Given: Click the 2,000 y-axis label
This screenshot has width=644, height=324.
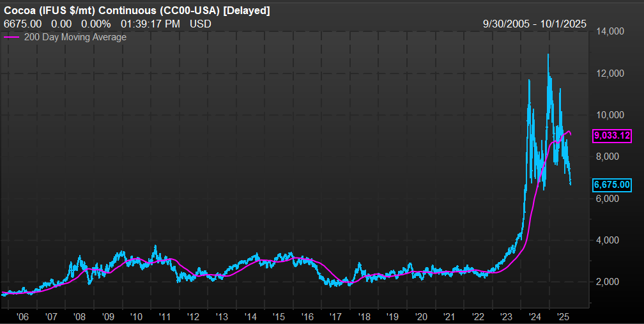Looking at the screenshot, I should pos(609,282).
